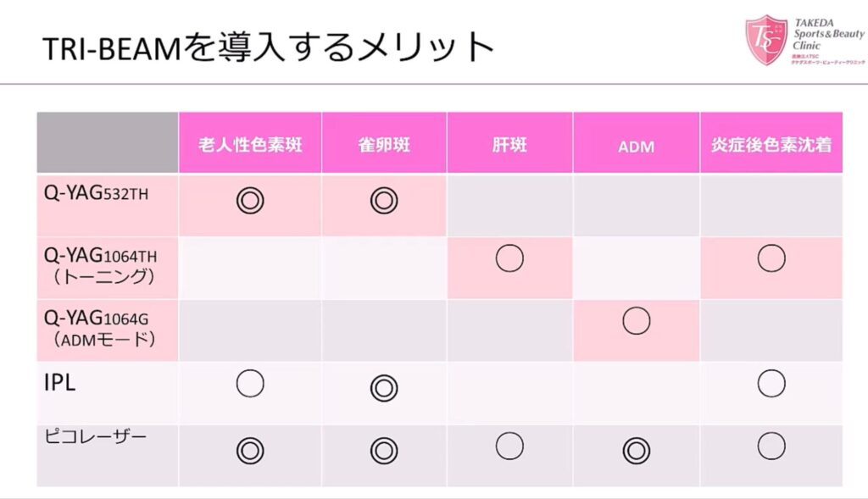The width and height of the screenshot is (868, 499).
Task: Click double circle for Q-YAG532TH 雀卵斑
Action: coord(384,200)
